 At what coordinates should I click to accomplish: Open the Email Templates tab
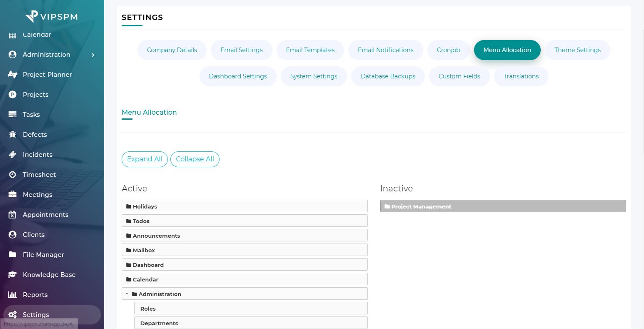[x=310, y=50]
